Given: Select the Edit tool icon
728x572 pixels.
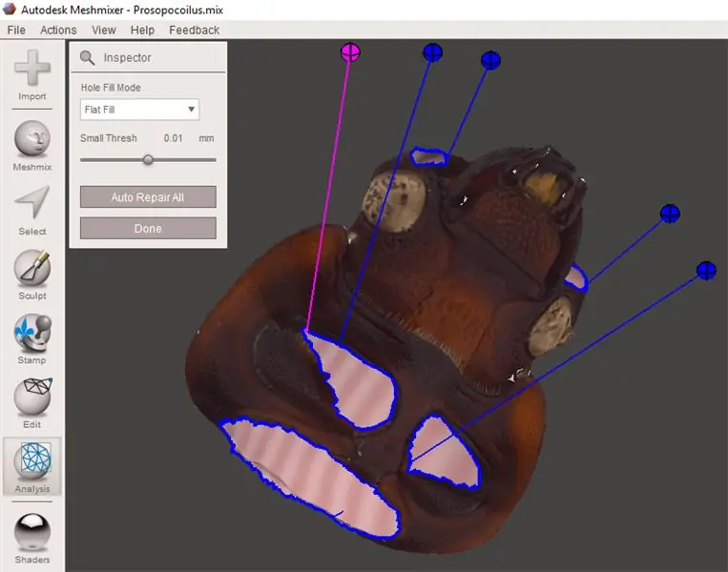Looking at the screenshot, I should (32, 398).
